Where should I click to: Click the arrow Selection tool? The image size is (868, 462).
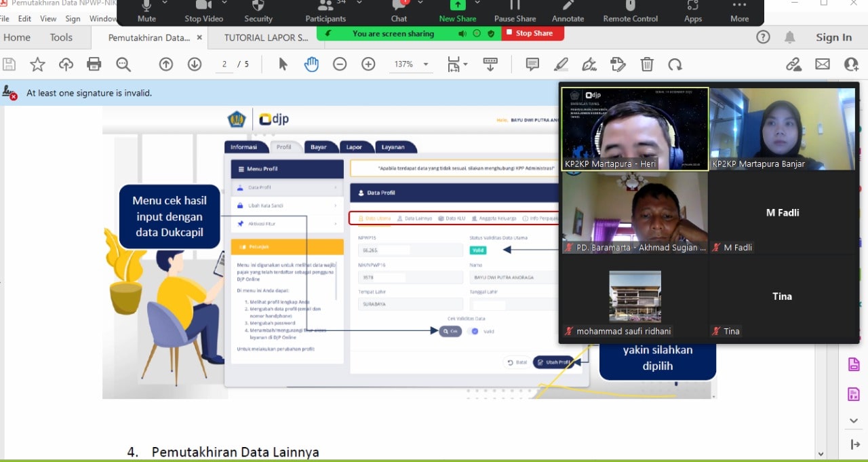click(283, 64)
